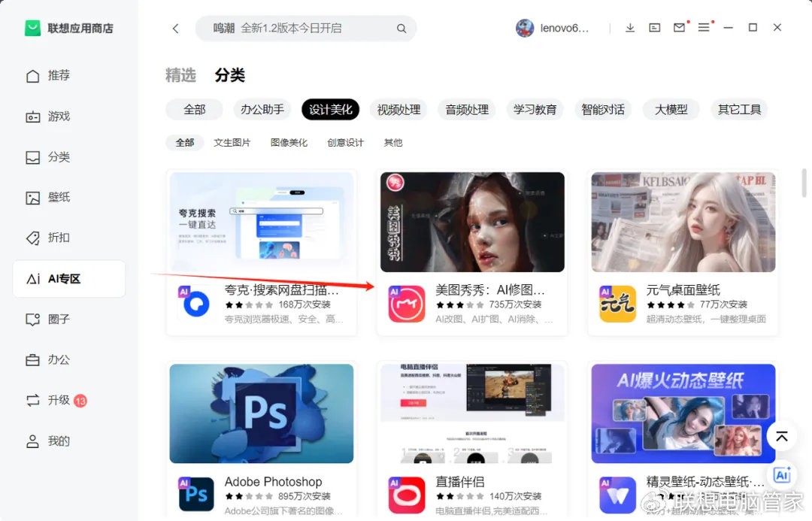The image size is (812, 521).
Task: Click the 895万次安装 install count
Action: pos(304,496)
